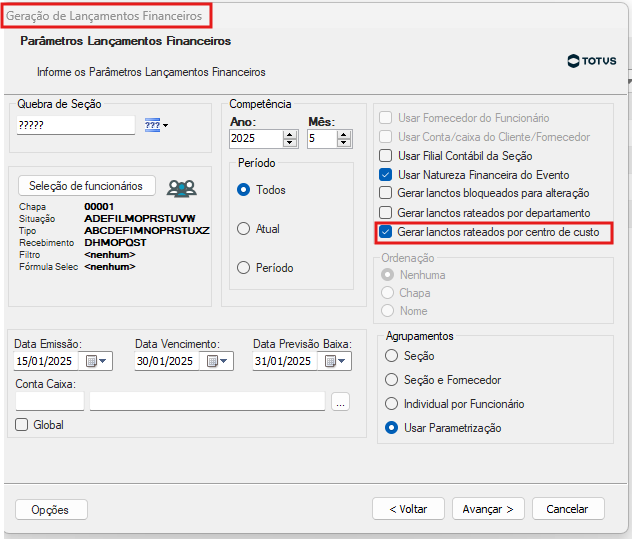This screenshot has height=539, width=632.
Task: Choose Seção e Fornecedor grouping option
Action: 392,380
